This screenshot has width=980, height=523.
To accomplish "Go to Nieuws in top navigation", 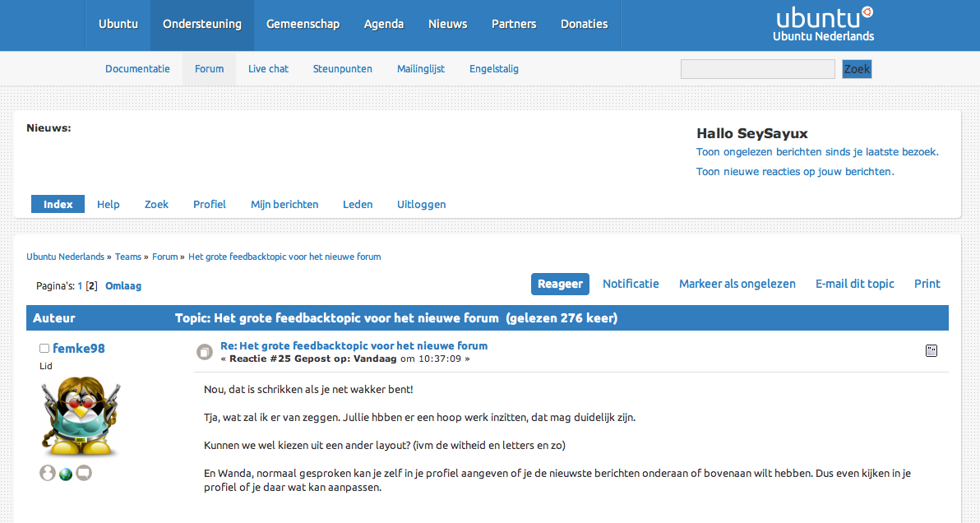I will click(447, 25).
